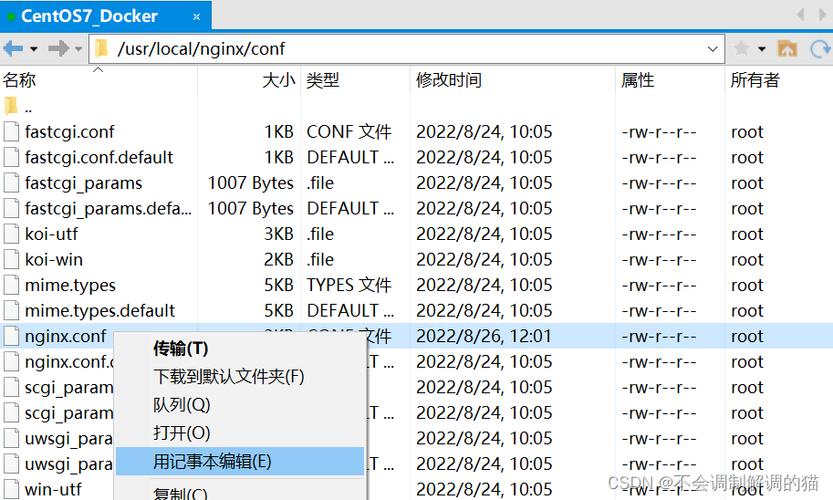Select the fastcgi_params file

coord(83,183)
